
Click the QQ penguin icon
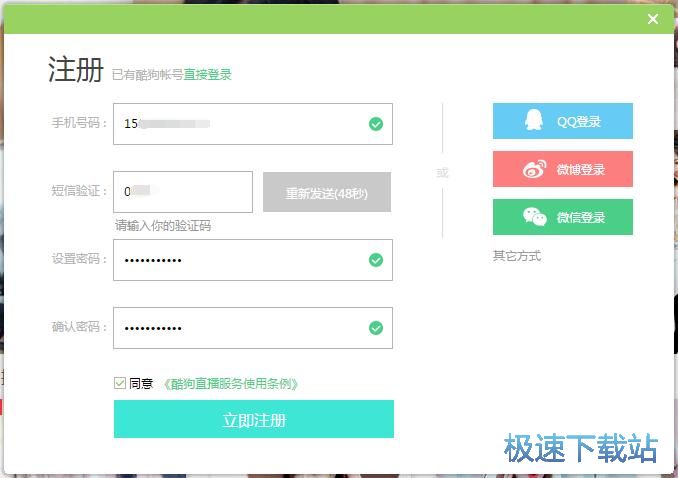point(534,120)
